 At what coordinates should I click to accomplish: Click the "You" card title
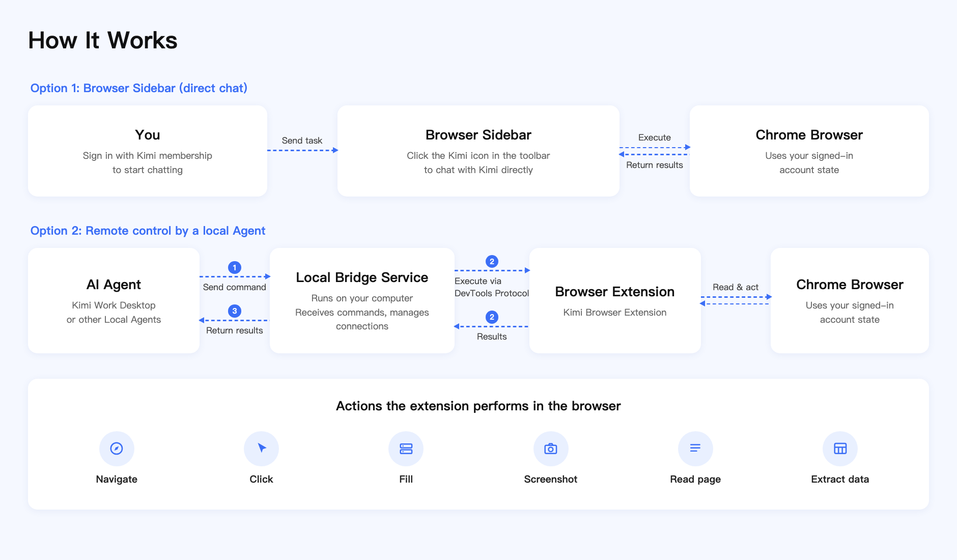(148, 135)
